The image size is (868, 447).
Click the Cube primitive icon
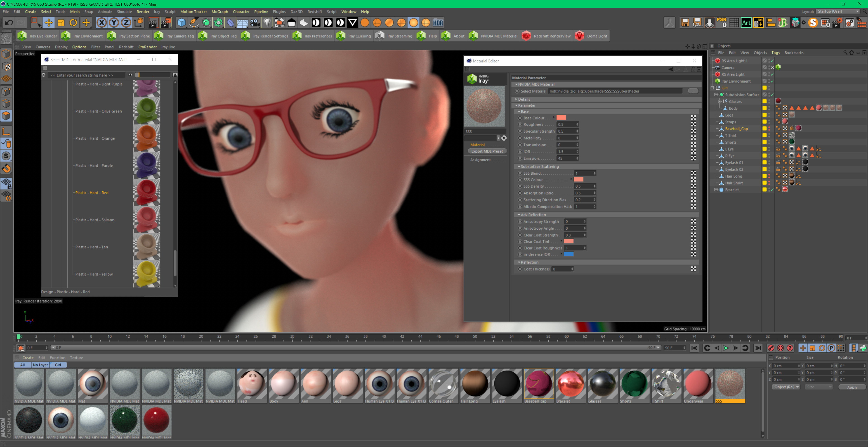pos(182,23)
